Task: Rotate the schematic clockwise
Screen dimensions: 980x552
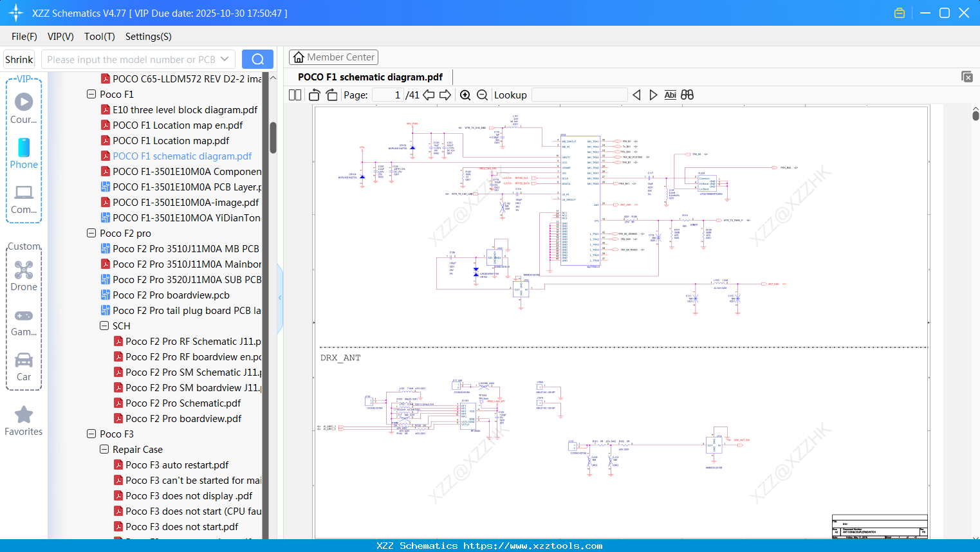Action: 331,95
